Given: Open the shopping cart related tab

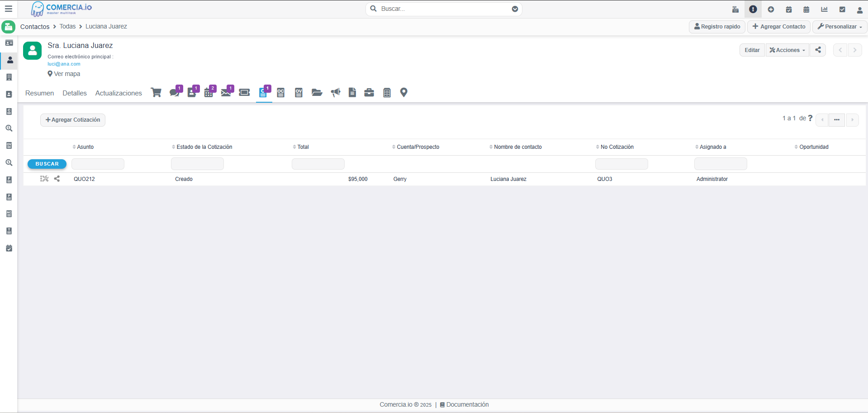Looking at the screenshot, I should pyautogui.click(x=156, y=92).
